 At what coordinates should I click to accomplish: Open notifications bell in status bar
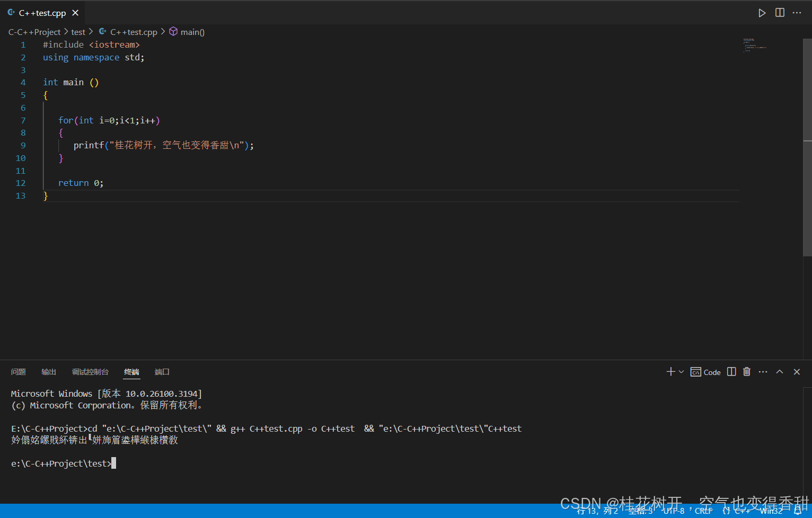coord(798,511)
